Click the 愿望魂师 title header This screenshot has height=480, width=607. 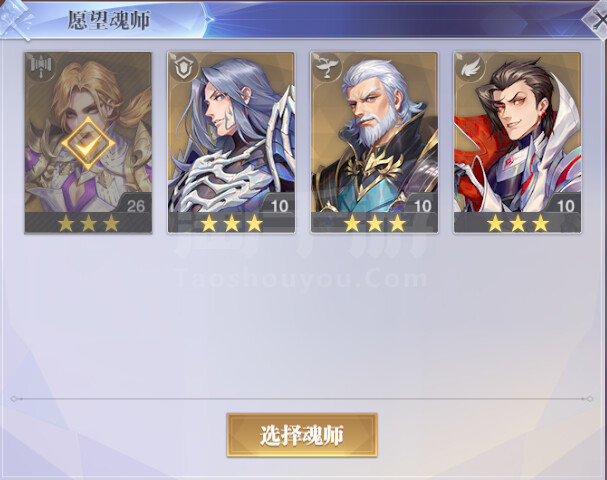coord(109,20)
